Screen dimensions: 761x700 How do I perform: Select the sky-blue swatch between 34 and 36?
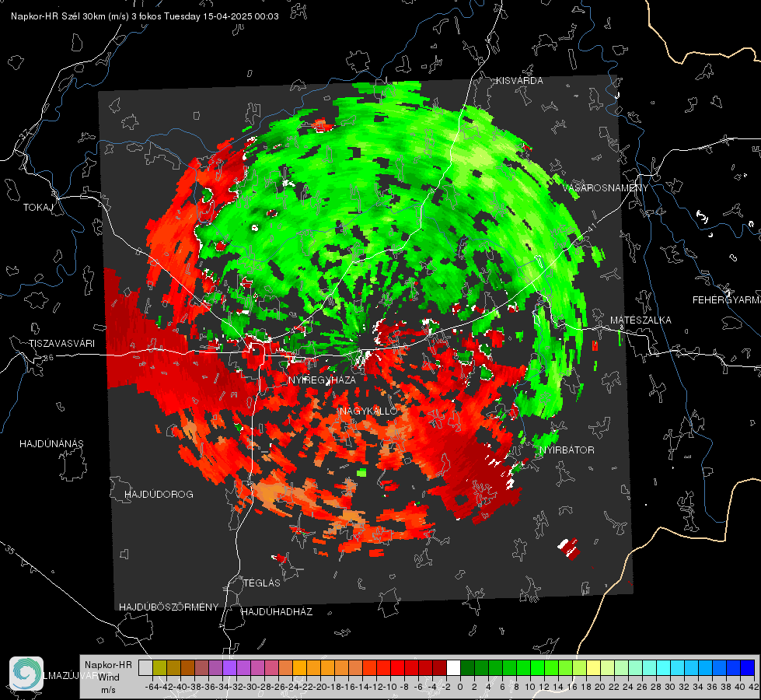coord(705,667)
